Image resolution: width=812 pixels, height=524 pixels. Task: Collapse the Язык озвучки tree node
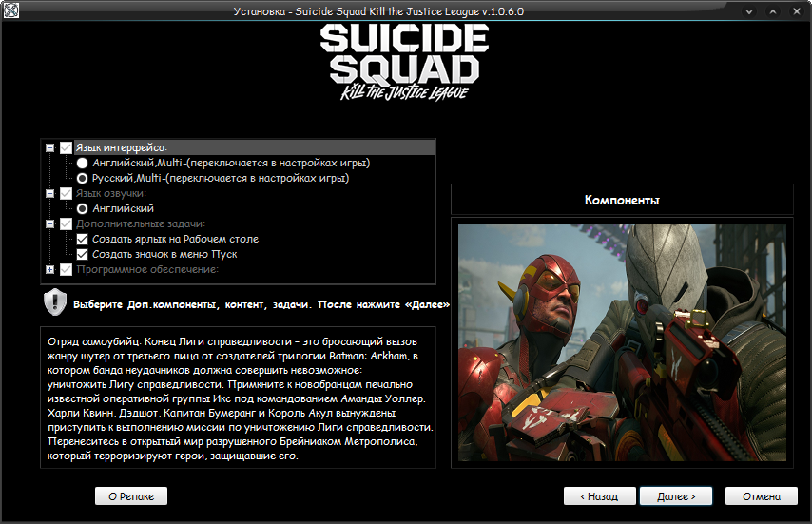pyautogui.click(x=49, y=193)
